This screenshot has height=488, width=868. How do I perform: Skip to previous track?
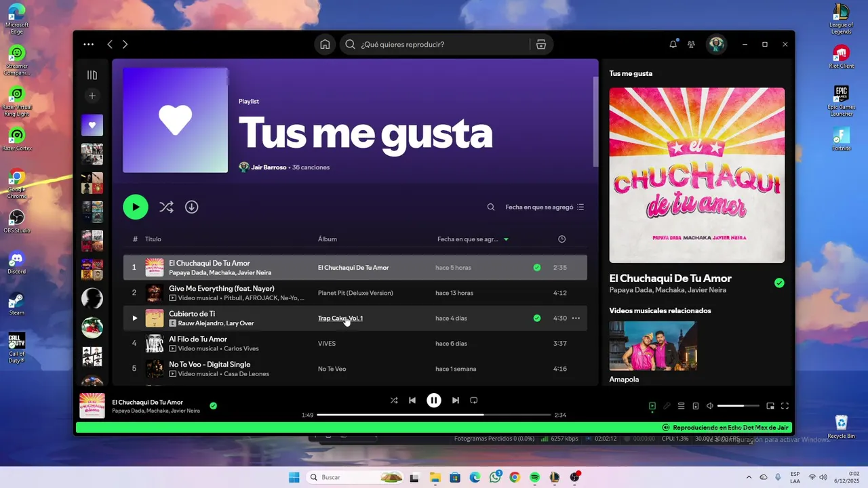coord(412,401)
